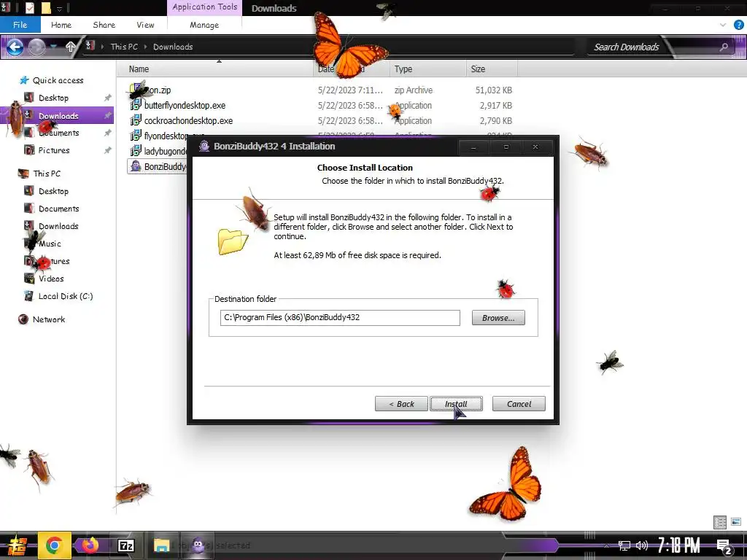
Task: Switch to the Home ribbon tab
Action: click(x=61, y=25)
